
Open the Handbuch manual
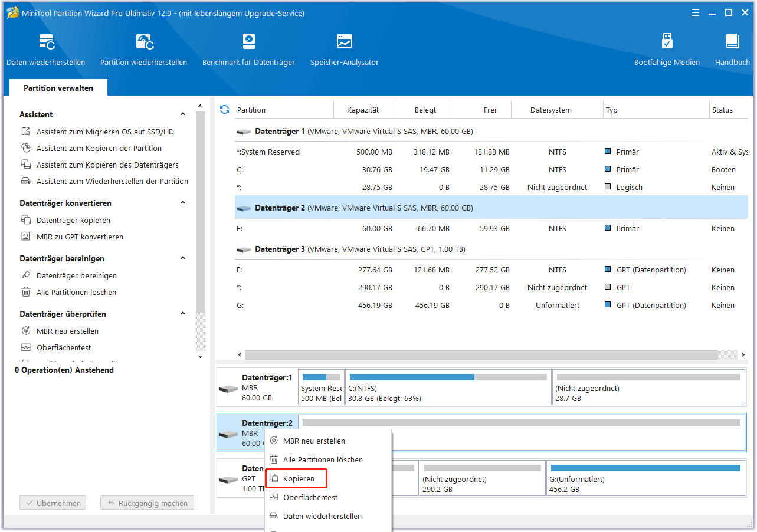pyautogui.click(x=732, y=50)
